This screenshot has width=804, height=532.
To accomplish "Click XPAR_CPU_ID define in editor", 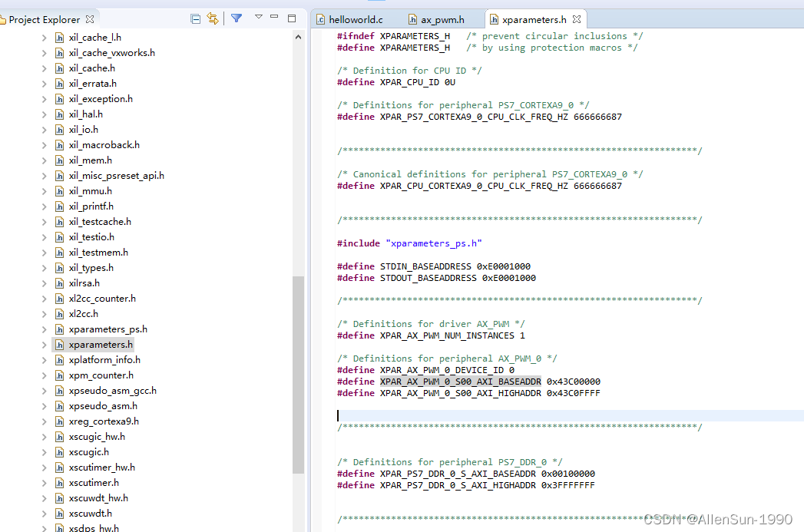I will (x=410, y=82).
